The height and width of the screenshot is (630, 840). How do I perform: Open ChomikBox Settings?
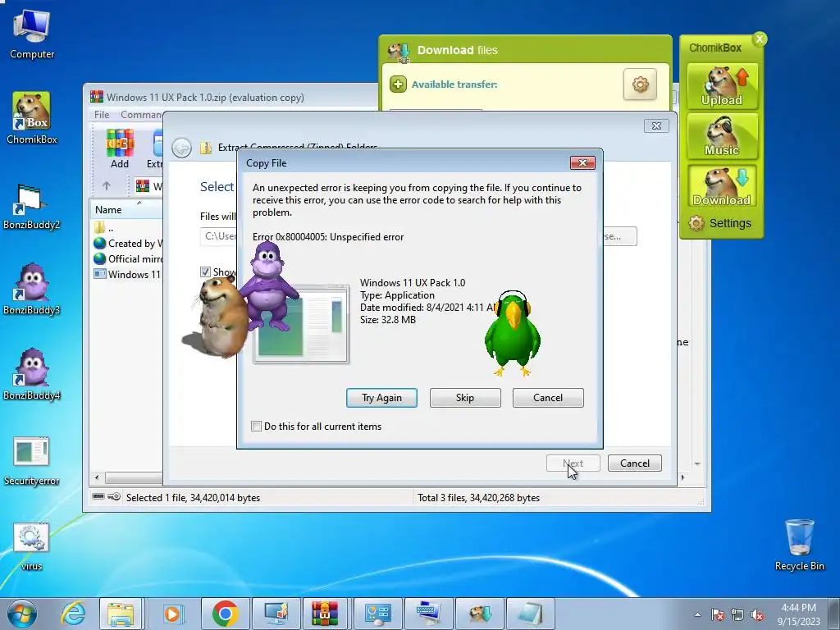click(720, 223)
